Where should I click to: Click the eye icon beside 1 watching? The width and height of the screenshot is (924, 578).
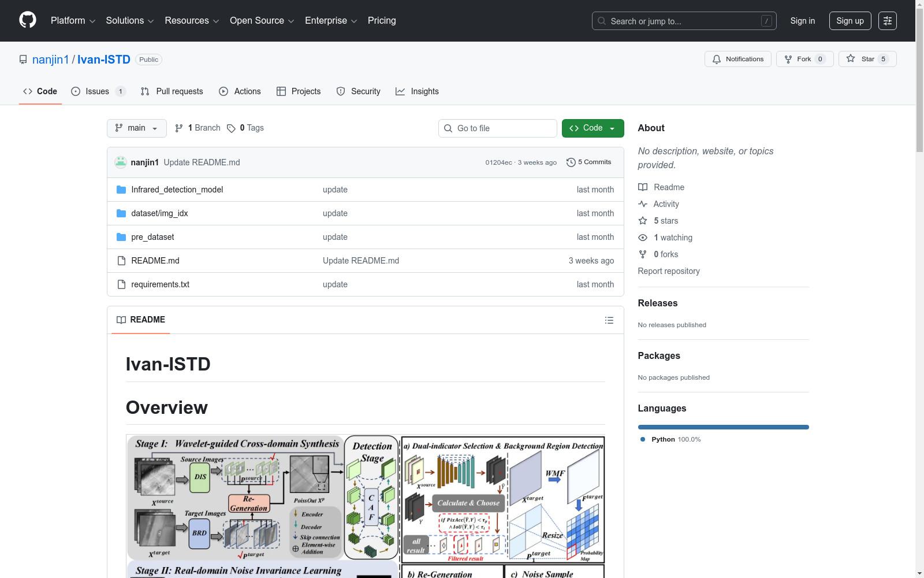[643, 238]
